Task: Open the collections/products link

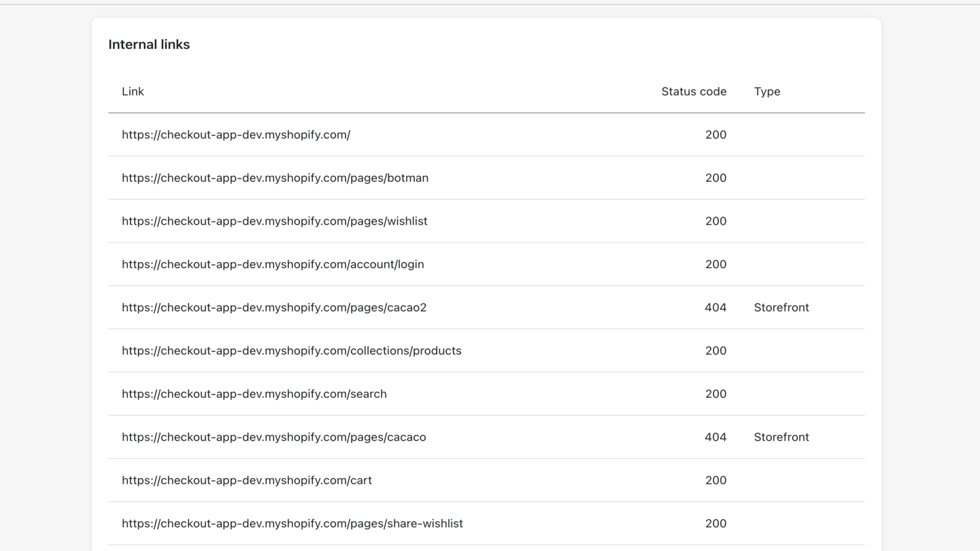Action: (292, 351)
